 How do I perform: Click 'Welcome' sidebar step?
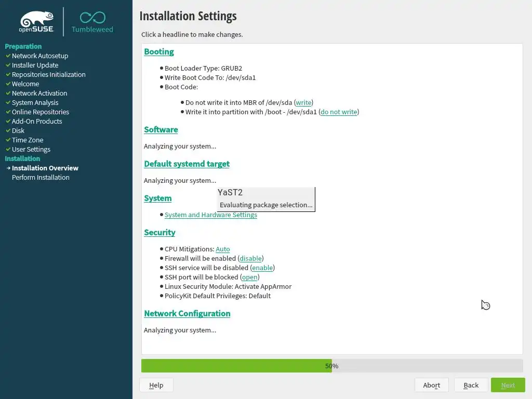click(x=25, y=84)
